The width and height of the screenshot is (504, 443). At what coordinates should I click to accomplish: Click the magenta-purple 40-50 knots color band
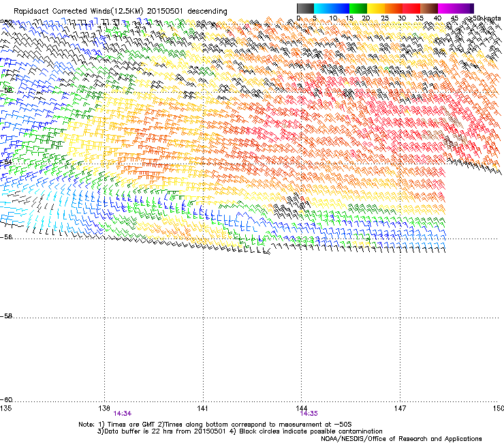[x=456, y=8]
